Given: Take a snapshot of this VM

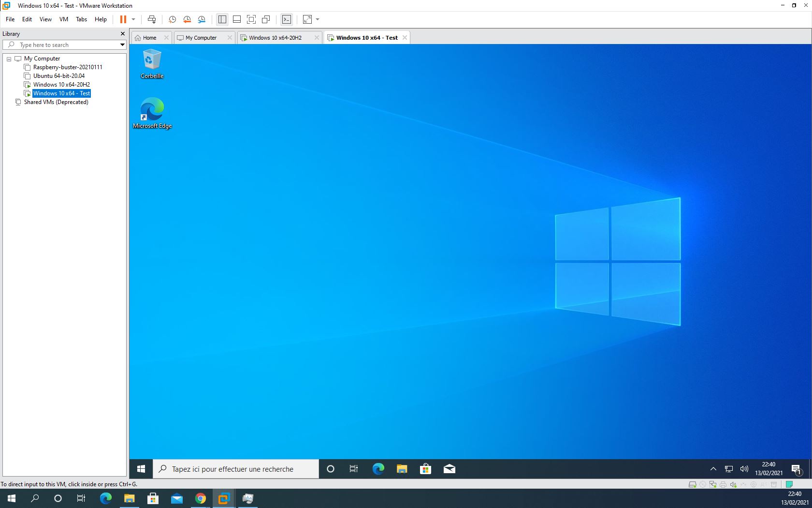Looking at the screenshot, I should [x=172, y=19].
